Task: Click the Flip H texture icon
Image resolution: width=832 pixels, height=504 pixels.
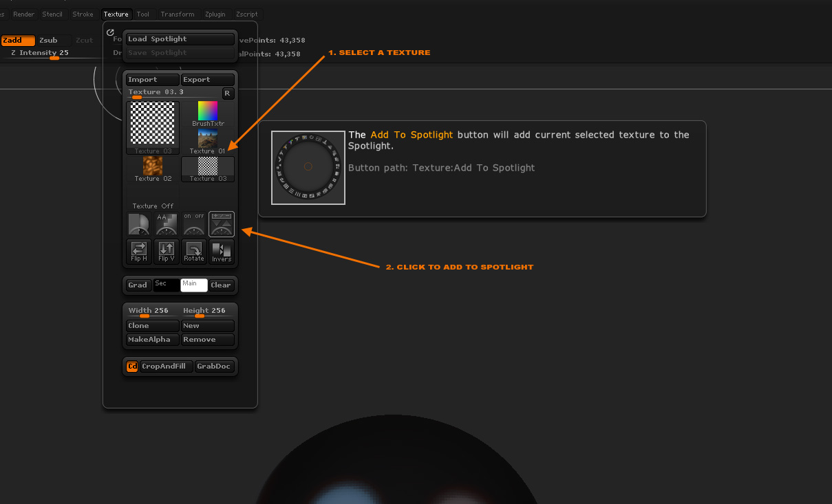Action: coord(138,252)
